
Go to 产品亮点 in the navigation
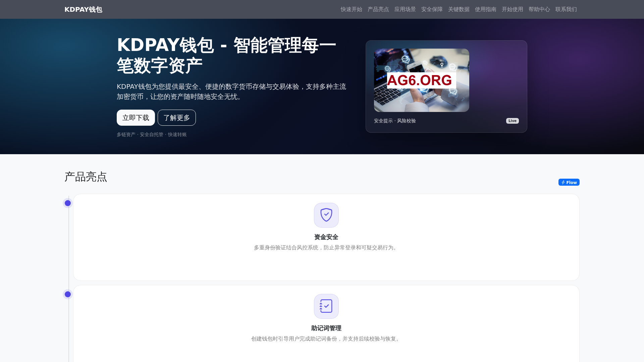378,9
